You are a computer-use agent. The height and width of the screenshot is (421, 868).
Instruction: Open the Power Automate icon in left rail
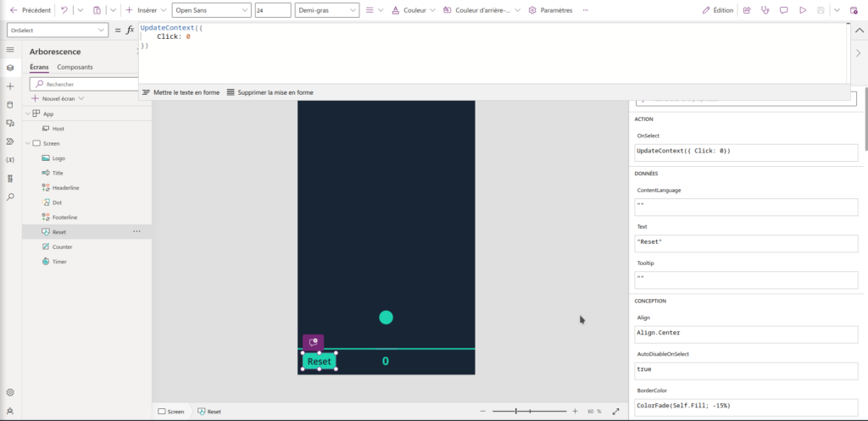tap(10, 141)
